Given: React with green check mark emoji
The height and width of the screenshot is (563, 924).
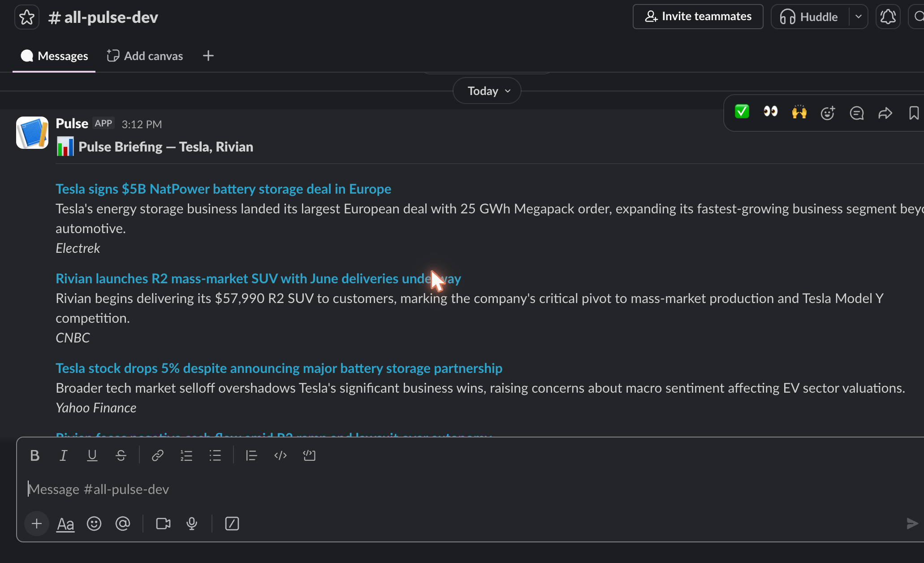Looking at the screenshot, I should [x=742, y=112].
